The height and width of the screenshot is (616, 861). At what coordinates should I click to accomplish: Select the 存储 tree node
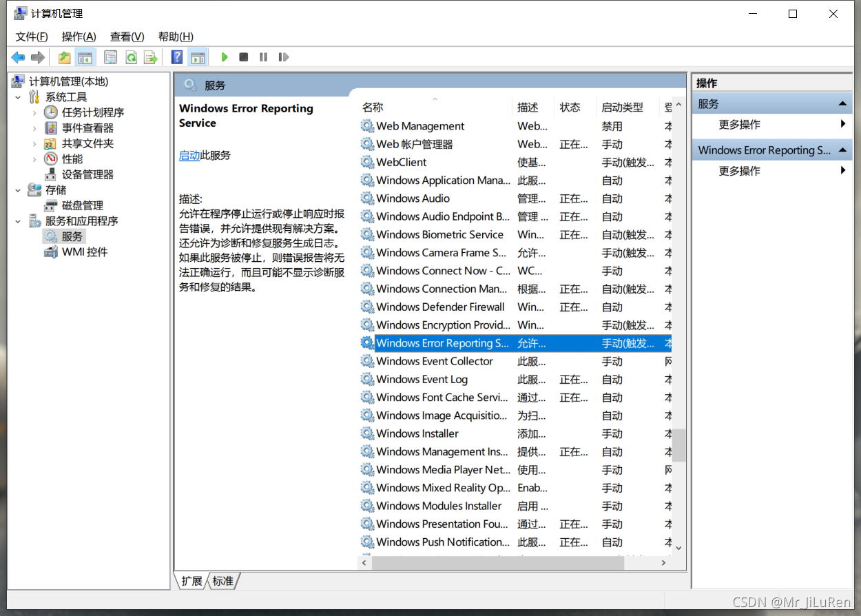(56, 189)
